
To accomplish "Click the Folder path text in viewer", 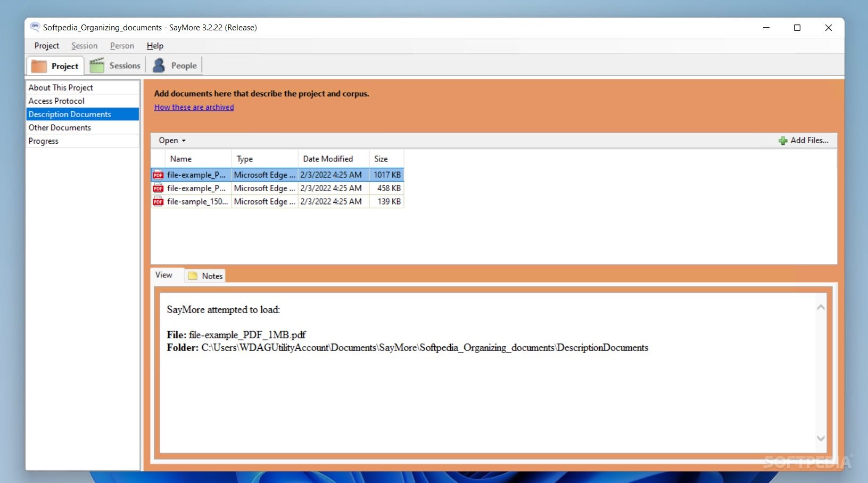I will [425, 348].
